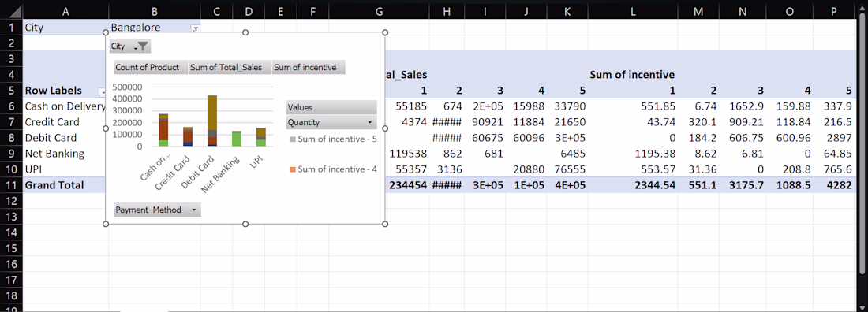Select the Bangalore cell
The image size is (868, 312).
155,27
